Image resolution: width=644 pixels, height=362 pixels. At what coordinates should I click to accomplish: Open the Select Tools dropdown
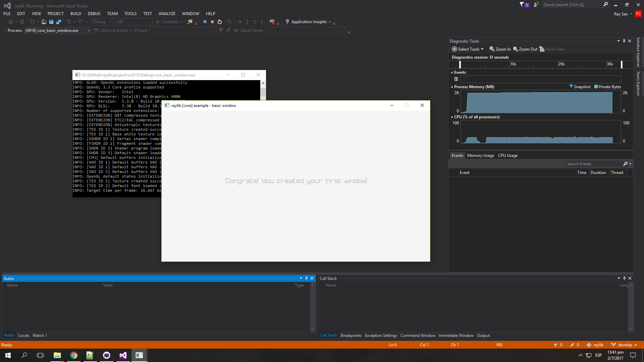pyautogui.click(x=468, y=49)
